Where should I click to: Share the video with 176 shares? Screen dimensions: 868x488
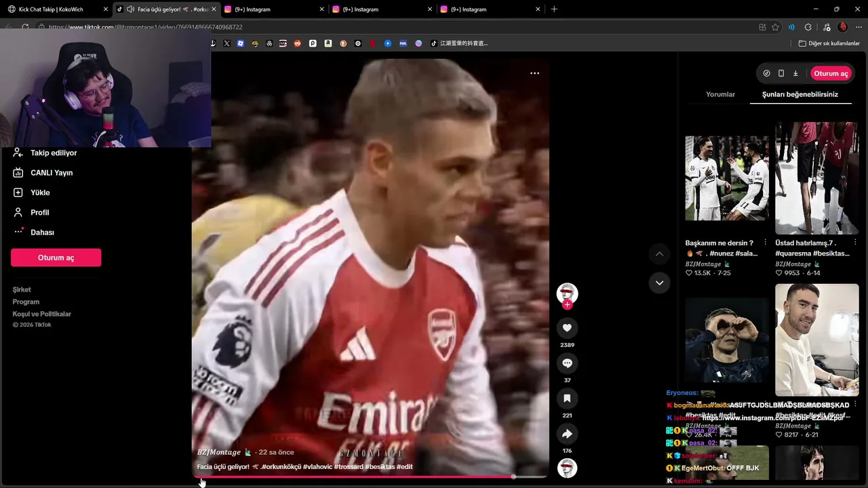click(x=567, y=434)
